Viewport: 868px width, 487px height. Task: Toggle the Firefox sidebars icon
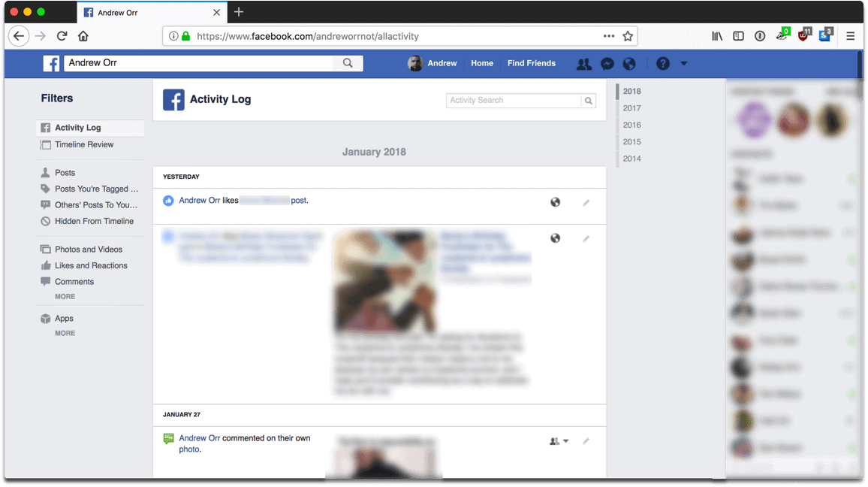coord(738,36)
